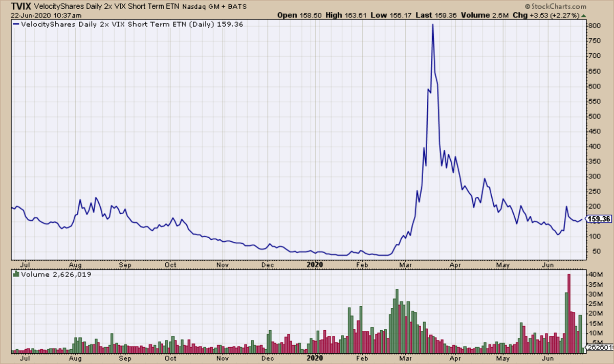Click the Aug label beneath the price chart
Image resolution: width=614 pixels, height=364 pixels.
[x=75, y=265]
